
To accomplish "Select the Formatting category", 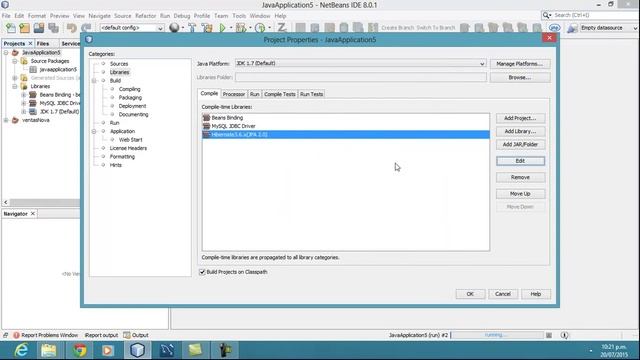I will point(122,157).
